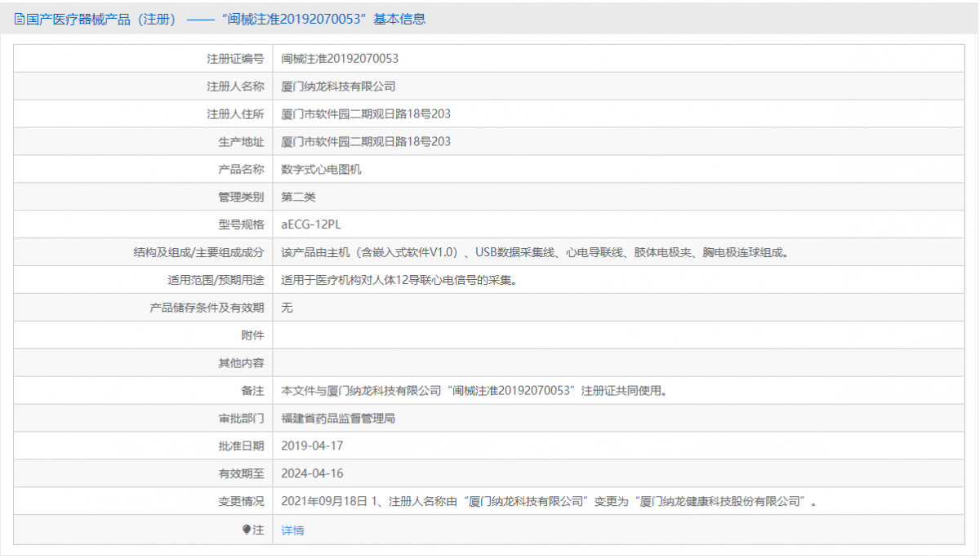The width and height of the screenshot is (980, 559).
Task: Select approval date 2019-04-17
Action: pos(312,446)
